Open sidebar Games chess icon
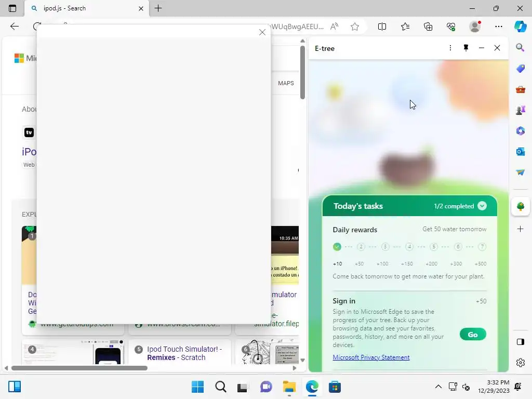This screenshot has height=399, width=532. (521, 110)
